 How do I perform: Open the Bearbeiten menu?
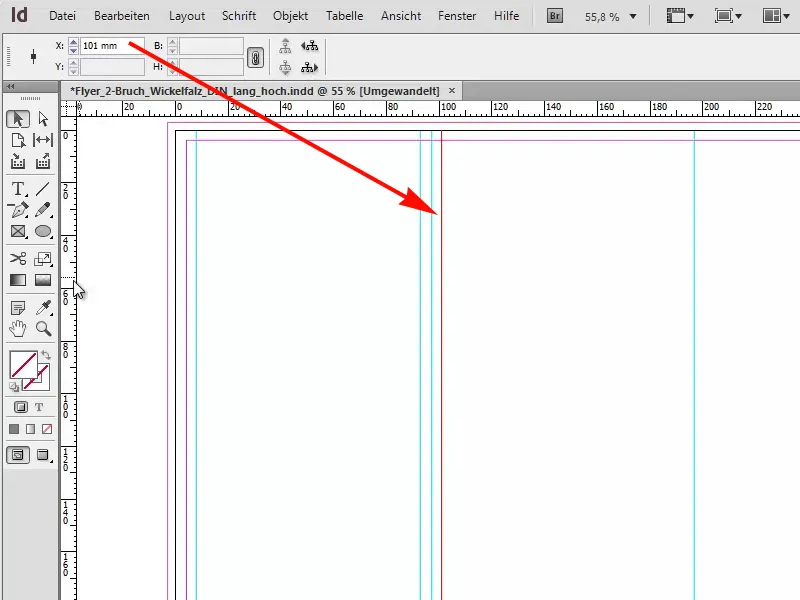(x=122, y=16)
